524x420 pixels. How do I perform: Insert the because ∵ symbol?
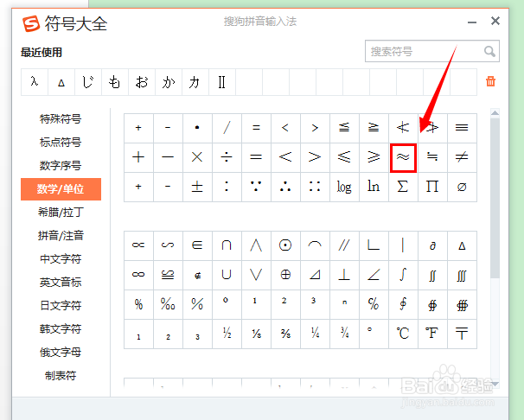tap(256, 187)
